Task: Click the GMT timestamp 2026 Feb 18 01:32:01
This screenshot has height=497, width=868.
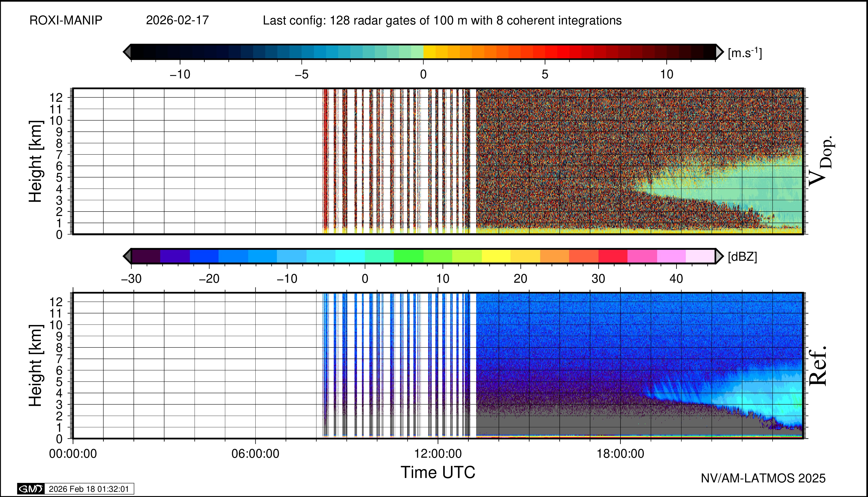Action: 89,489
